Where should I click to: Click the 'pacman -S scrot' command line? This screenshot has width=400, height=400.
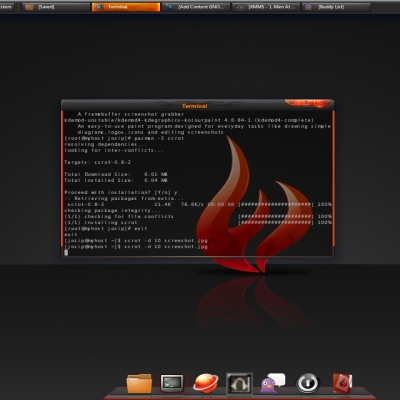click(124, 138)
